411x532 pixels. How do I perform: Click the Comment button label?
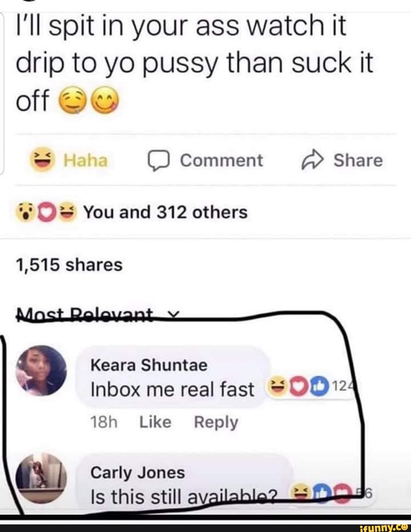tap(221, 160)
